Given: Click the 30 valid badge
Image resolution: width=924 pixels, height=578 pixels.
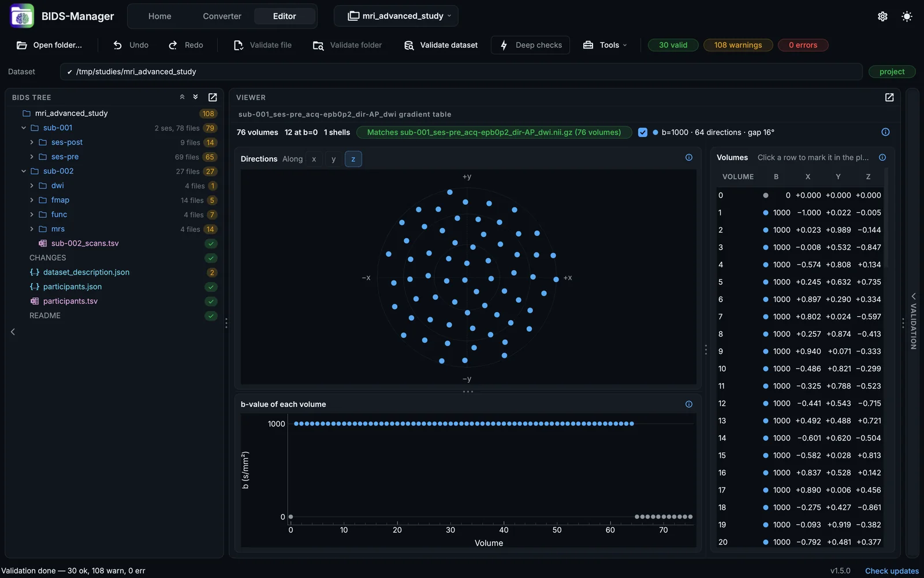Looking at the screenshot, I should pyautogui.click(x=673, y=45).
